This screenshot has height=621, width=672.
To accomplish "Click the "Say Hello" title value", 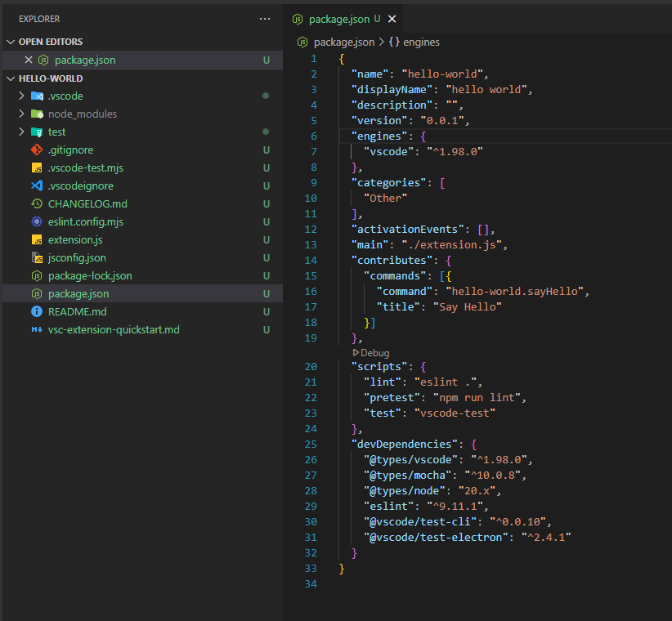I will 467,307.
